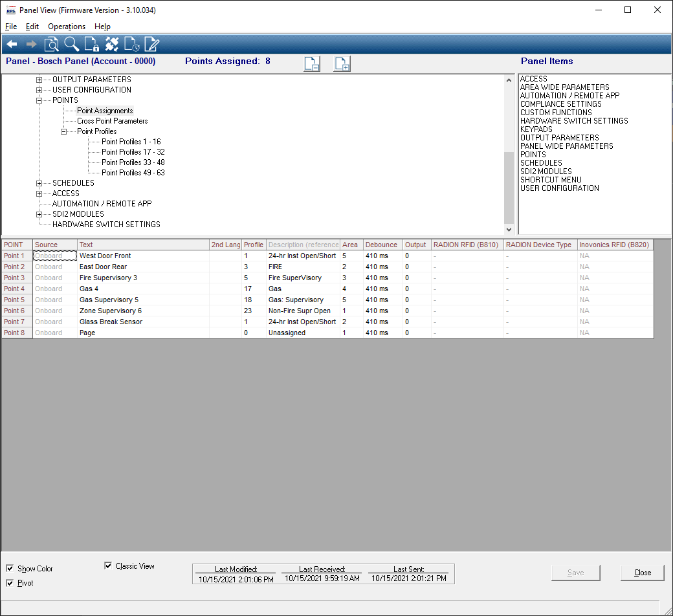This screenshot has width=673, height=616.
Task: Click the magnifying glass search icon
Action: (71, 45)
